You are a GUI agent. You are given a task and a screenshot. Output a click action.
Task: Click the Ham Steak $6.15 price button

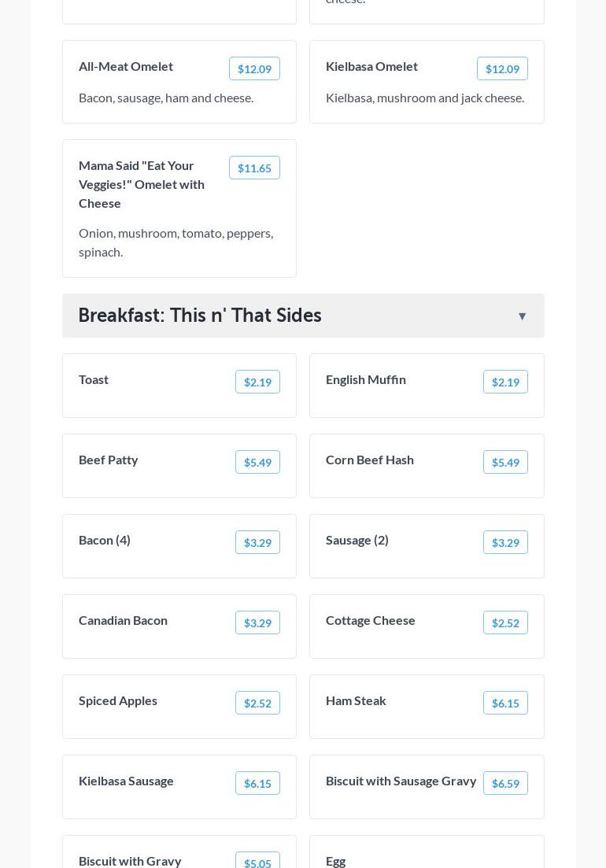[x=505, y=704]
